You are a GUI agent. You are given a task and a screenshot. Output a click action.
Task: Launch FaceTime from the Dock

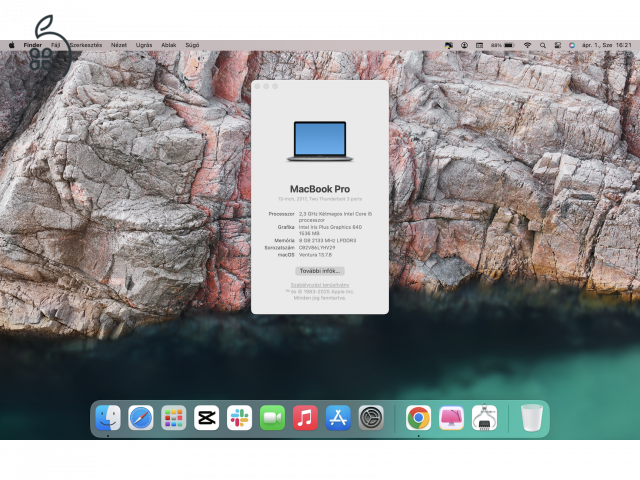[272, 418]
